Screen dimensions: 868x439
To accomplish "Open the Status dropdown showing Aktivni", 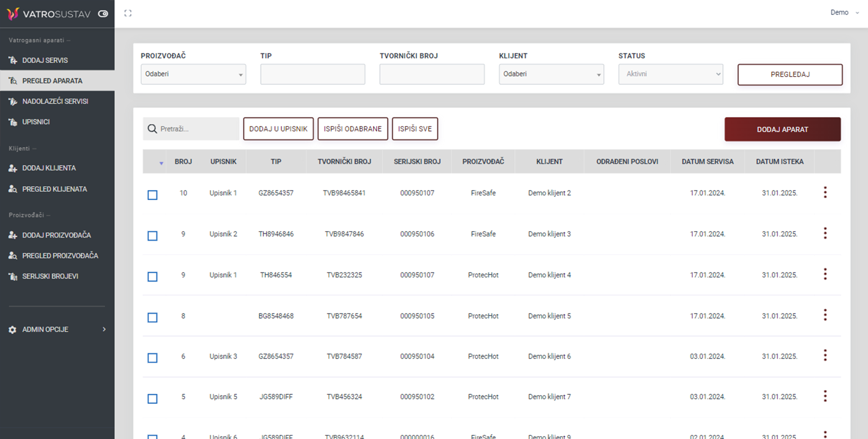I will coord(670,74).
